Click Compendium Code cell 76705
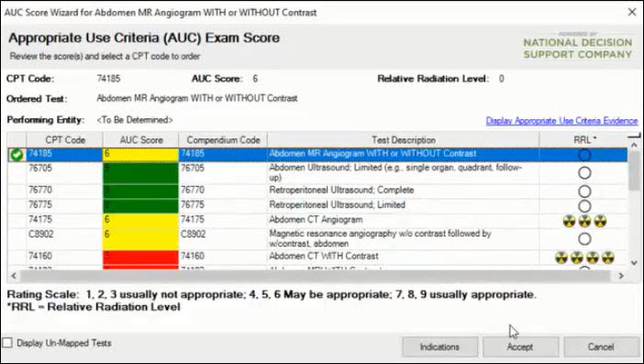The image size is (644, 364). [x=223, y=172]
